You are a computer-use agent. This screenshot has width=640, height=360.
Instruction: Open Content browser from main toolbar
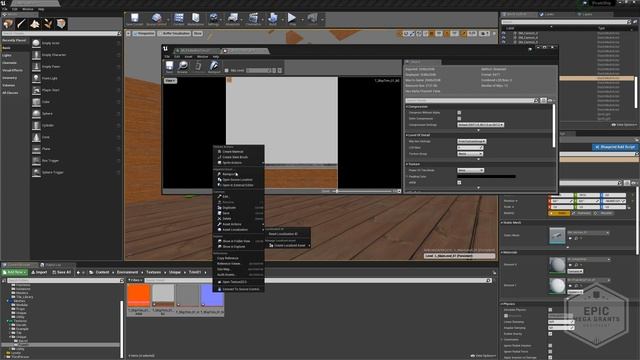(x=179, y=19)
